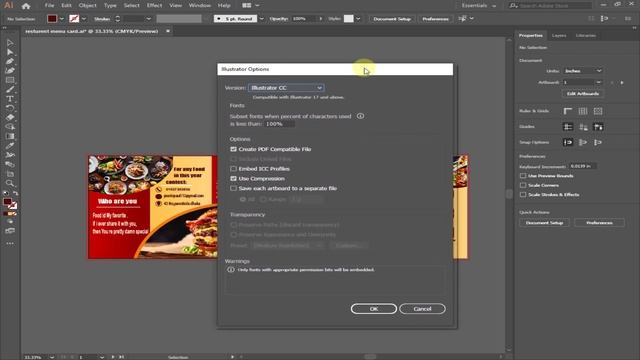Select the Type tool
Image resolution: width=640 pixels, height=360 pixels.
(10, 99)
